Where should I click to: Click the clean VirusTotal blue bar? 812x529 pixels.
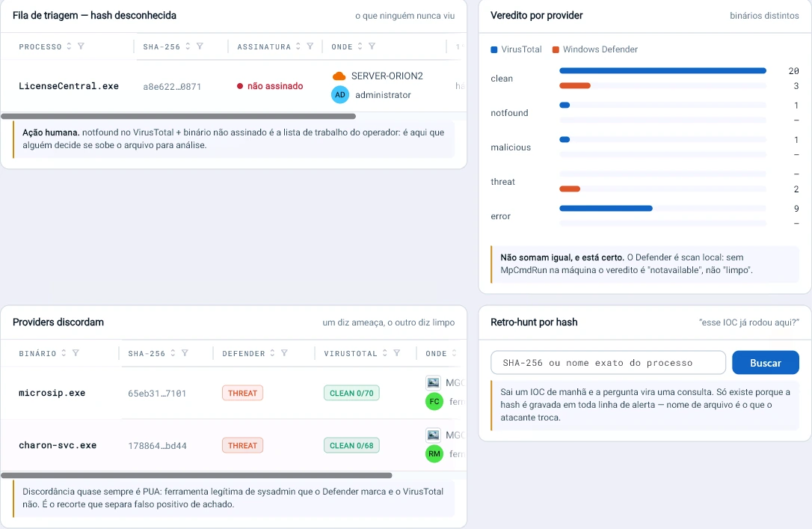663,70
